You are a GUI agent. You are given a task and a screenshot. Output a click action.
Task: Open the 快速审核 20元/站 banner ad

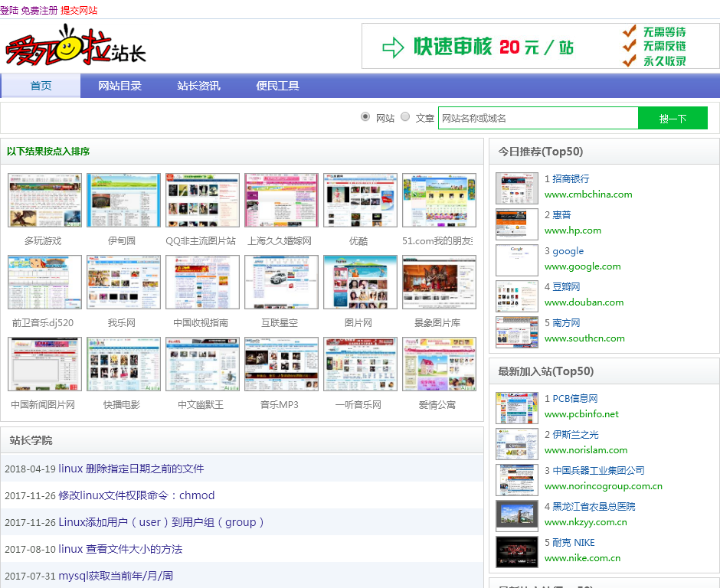pyautogui.click(x=541, y=47)
